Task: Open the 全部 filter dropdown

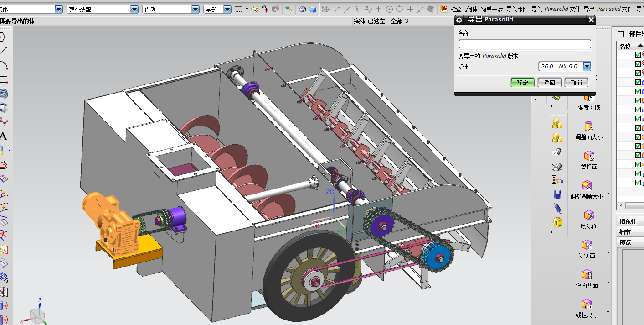Action: click(227, 9)
